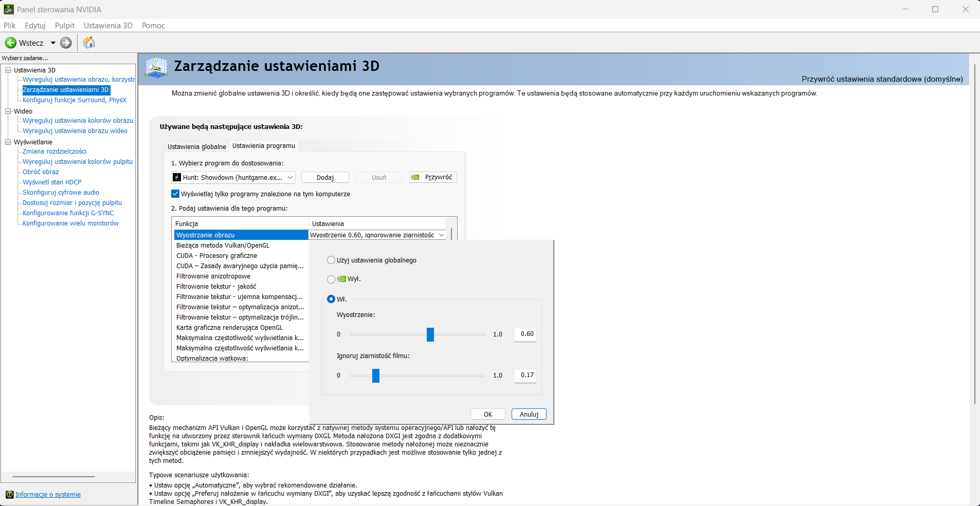Select the 'Wł.' sharpening radio option
This screenshot has width=980, height=506.
[x=331, y=299]
